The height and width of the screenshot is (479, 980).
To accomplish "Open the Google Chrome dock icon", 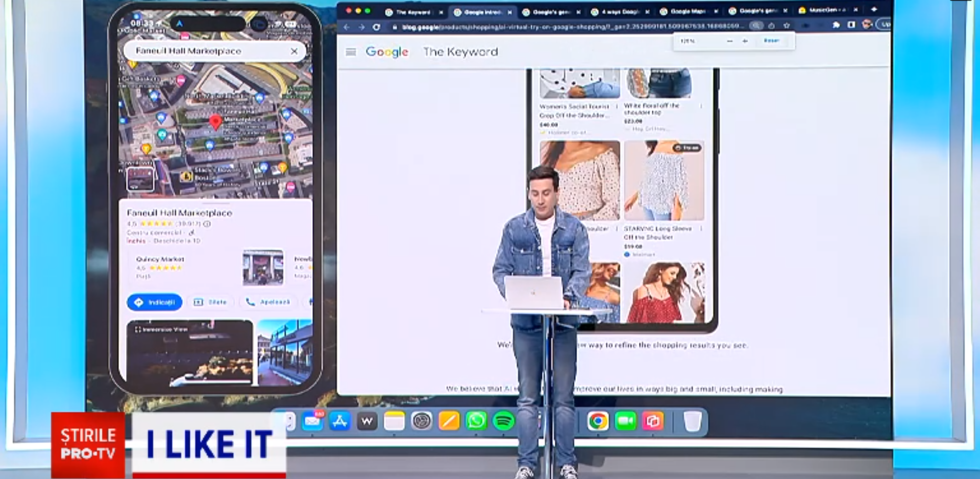I will point(597,421).
